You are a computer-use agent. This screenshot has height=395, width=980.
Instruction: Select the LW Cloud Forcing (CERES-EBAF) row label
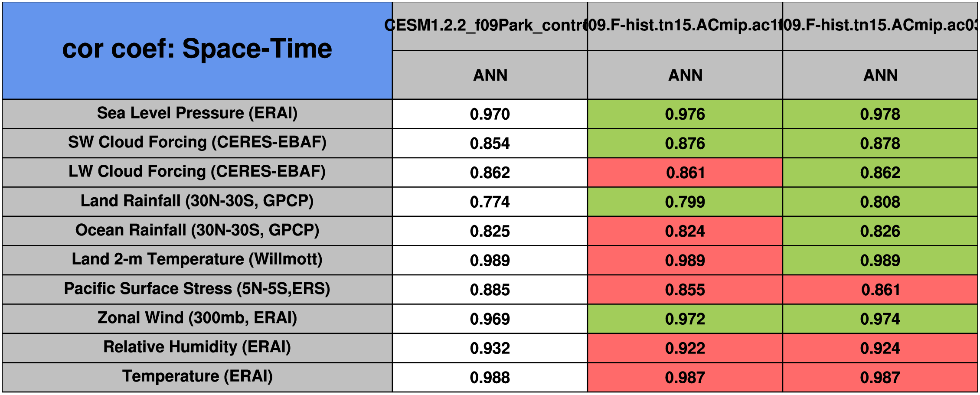pos(197,172)
